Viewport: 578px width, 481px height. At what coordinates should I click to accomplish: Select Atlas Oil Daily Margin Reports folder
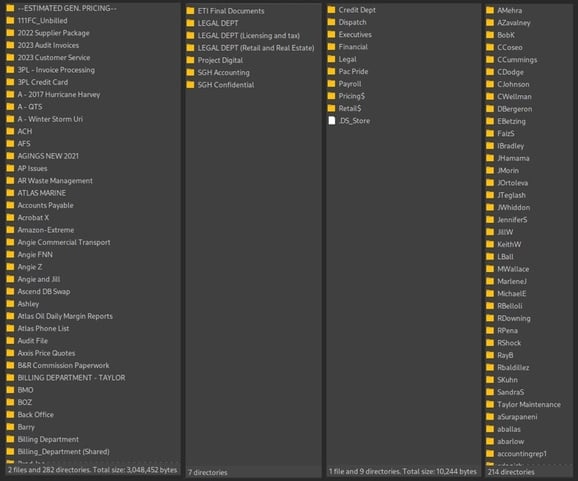pyautogui.click(x=65, y=316)
